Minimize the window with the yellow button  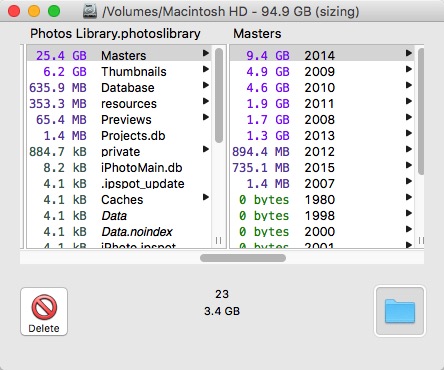coord(34,11)
